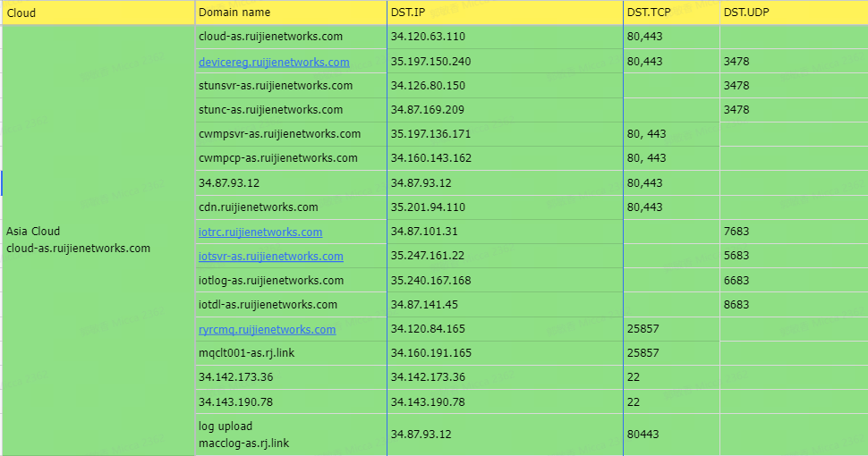
Task: Open the ryrcmq.ruijienetworks.com link
Action: click(x=267, y=329)
